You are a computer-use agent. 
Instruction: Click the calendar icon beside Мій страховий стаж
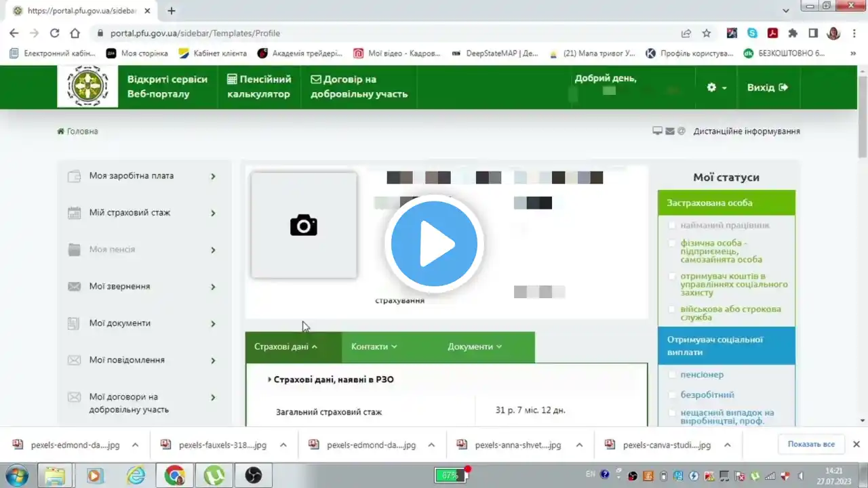[x=75, y=213]
